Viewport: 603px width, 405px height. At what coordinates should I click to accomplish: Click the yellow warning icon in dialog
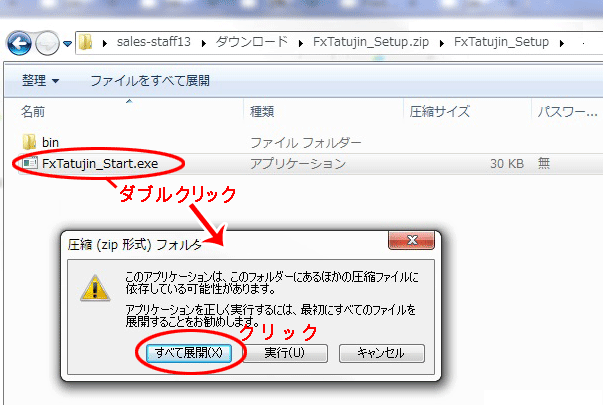(x=95, y=288)
